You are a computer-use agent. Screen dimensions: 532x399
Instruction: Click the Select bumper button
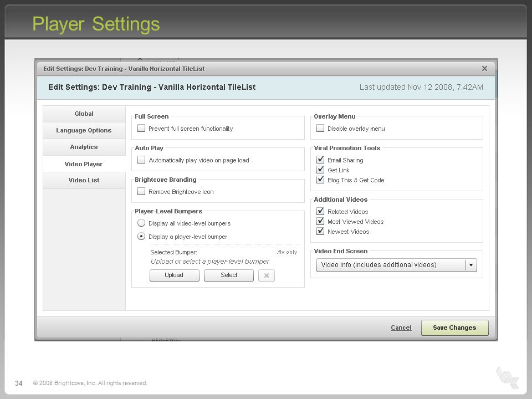[x=229, y=275]
